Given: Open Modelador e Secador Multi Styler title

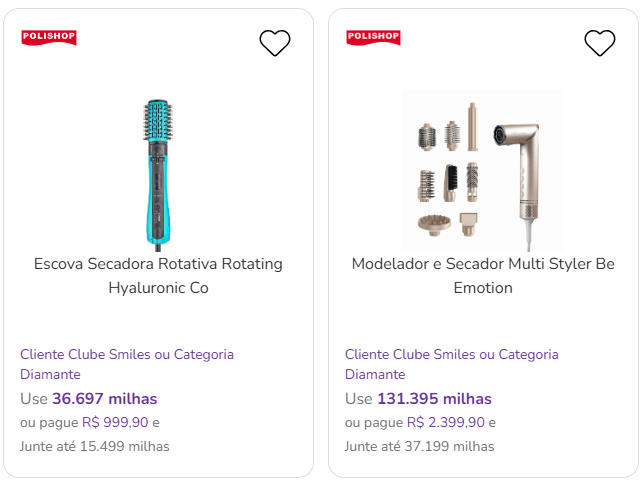Looking at the screenshot, I should pyautogui.click(x=483, y=276).
